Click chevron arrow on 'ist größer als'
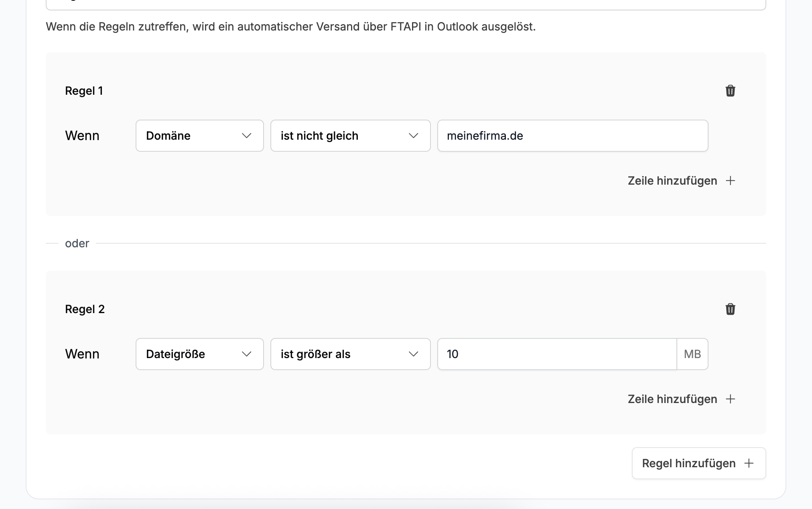 (x=414, y=354)
